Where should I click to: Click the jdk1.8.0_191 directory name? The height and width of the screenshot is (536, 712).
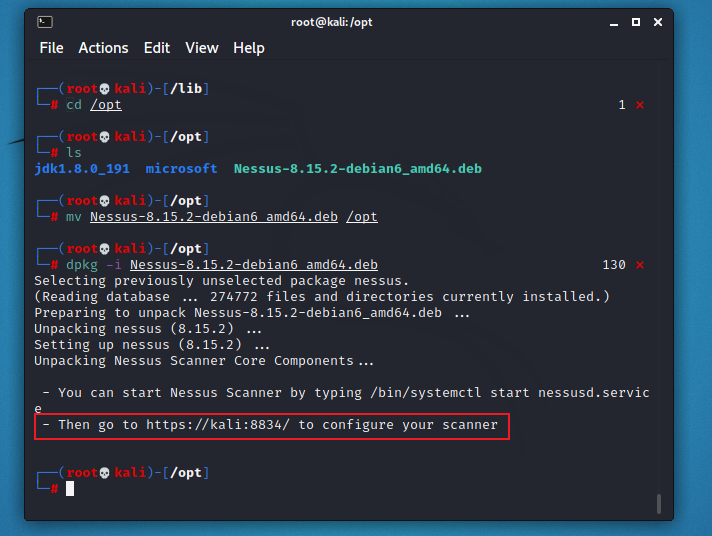[82, 169]
